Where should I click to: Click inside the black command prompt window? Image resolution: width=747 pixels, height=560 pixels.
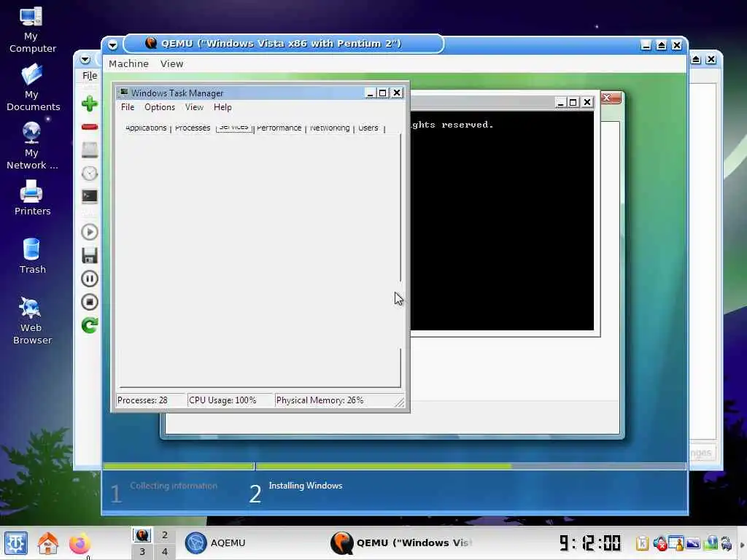tap(502, 220)
